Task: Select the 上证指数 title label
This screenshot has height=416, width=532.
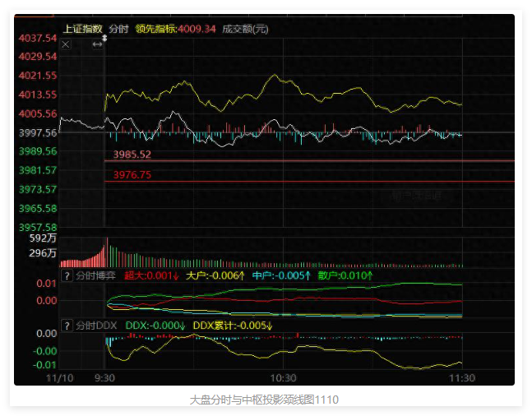Action: point(82,29)
